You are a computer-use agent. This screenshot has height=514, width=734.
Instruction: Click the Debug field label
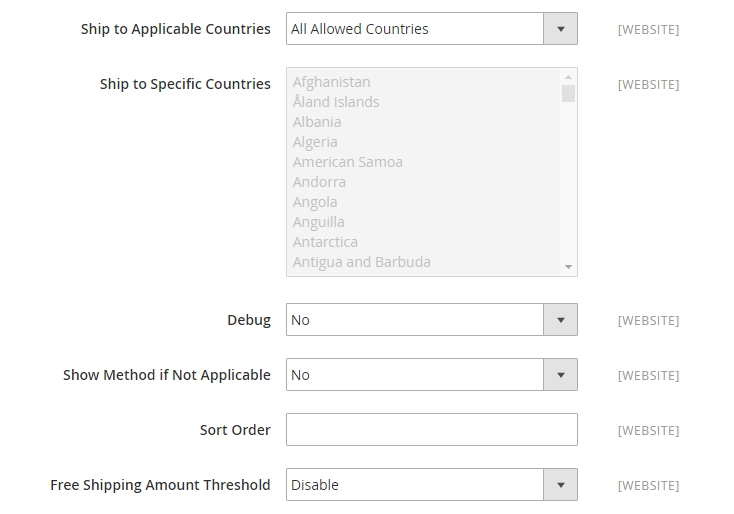[249, 320]
